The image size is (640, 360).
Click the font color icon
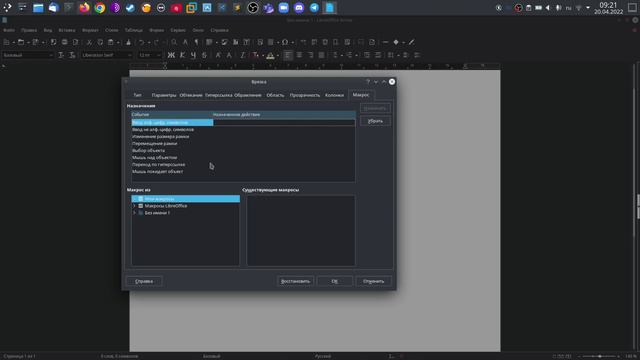[255, 55]
